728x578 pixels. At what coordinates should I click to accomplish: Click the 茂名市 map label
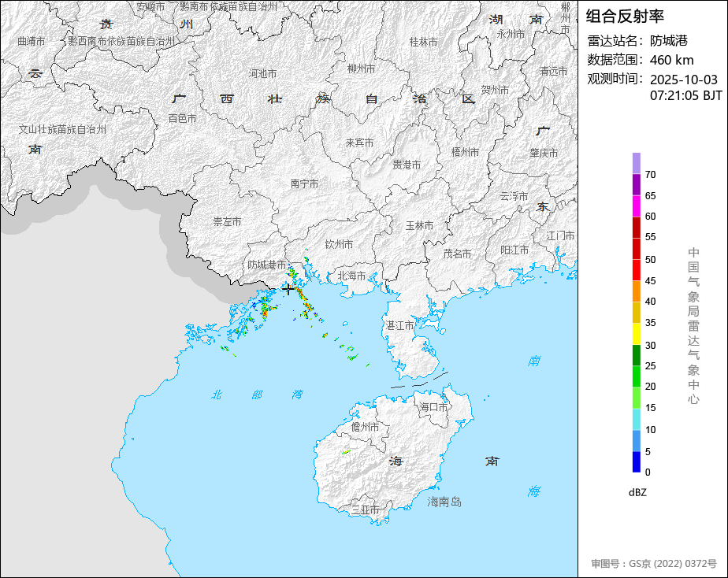point(457,254)
